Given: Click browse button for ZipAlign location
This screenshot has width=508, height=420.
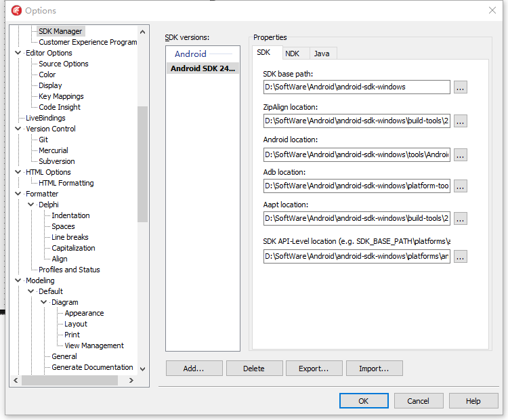Looking at the screenshot, I should (x=460, y=121).
